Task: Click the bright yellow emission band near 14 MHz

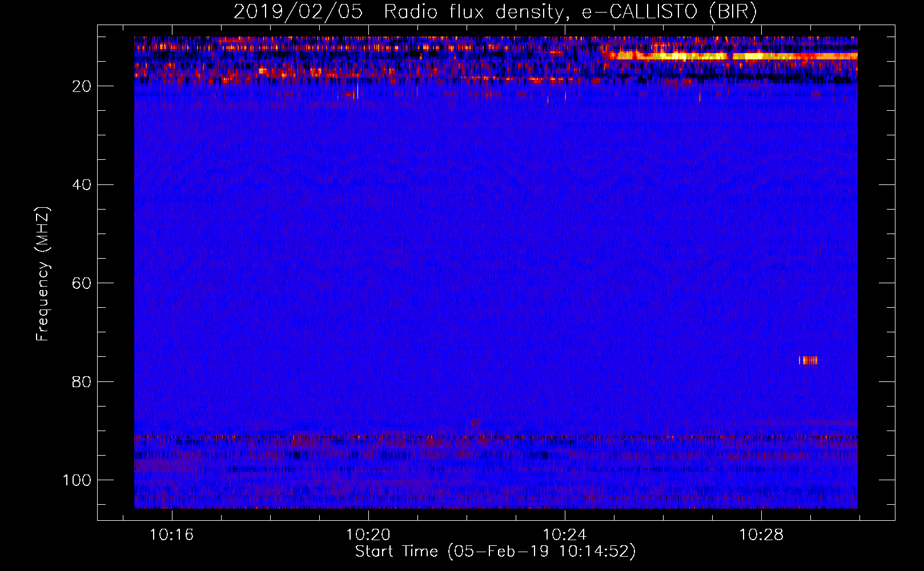Action: coord(734,56)
